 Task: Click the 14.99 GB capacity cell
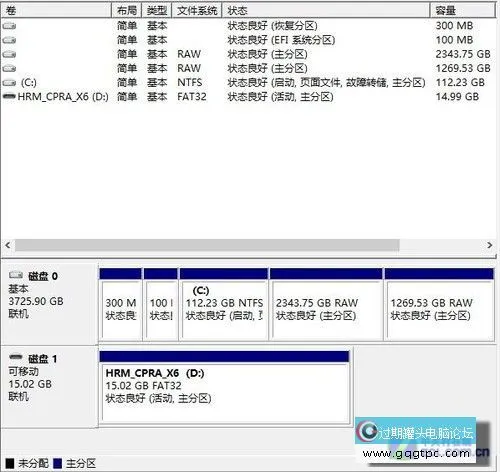(457, 97)
